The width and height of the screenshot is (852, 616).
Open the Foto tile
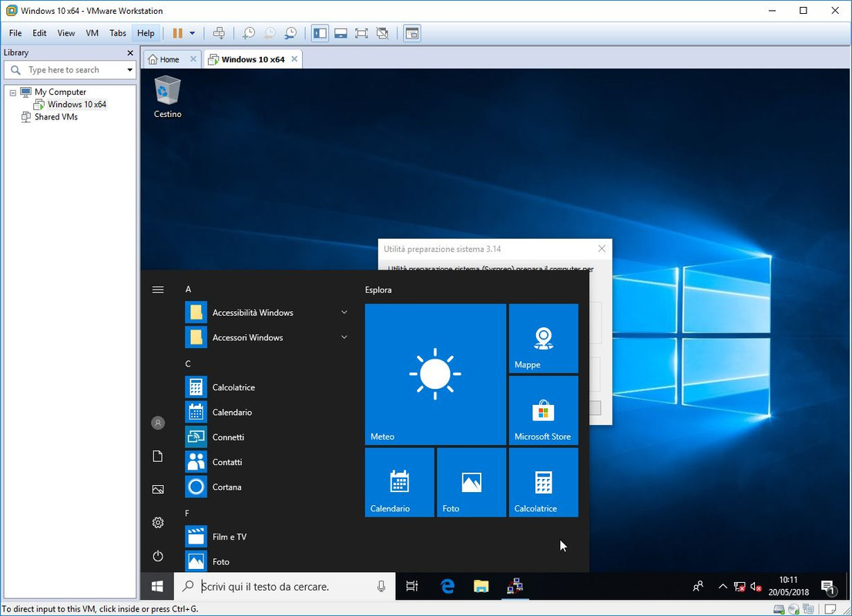[x=471, y=482]
